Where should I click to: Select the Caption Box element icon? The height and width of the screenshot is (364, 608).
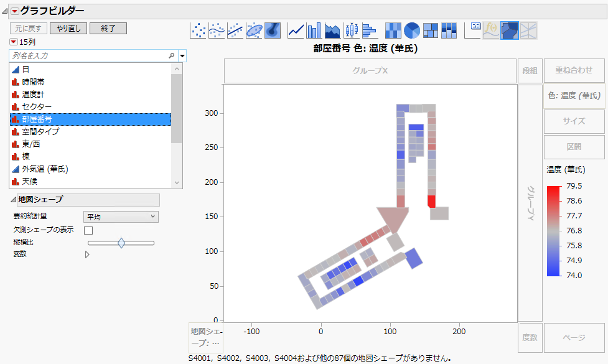472,30
